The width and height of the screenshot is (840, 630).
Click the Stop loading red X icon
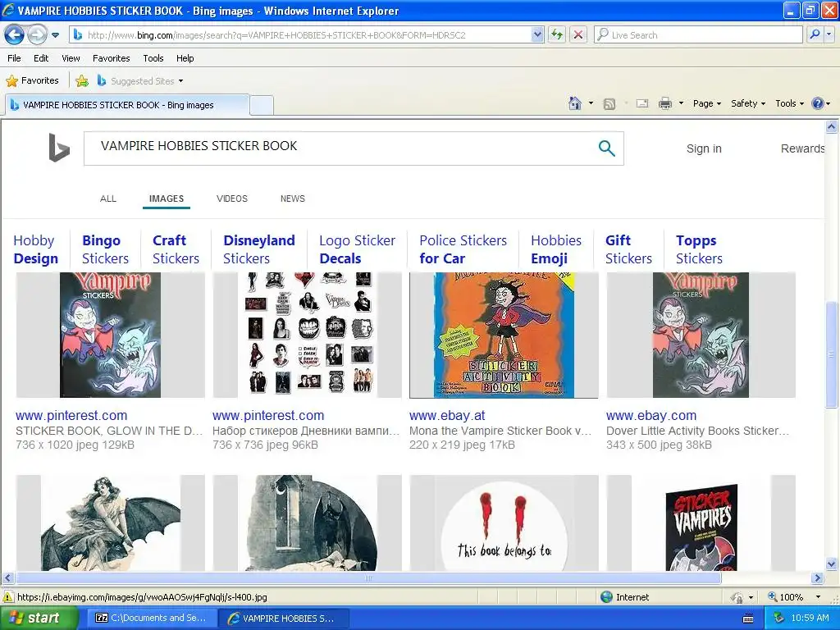(x=578, y=34)
